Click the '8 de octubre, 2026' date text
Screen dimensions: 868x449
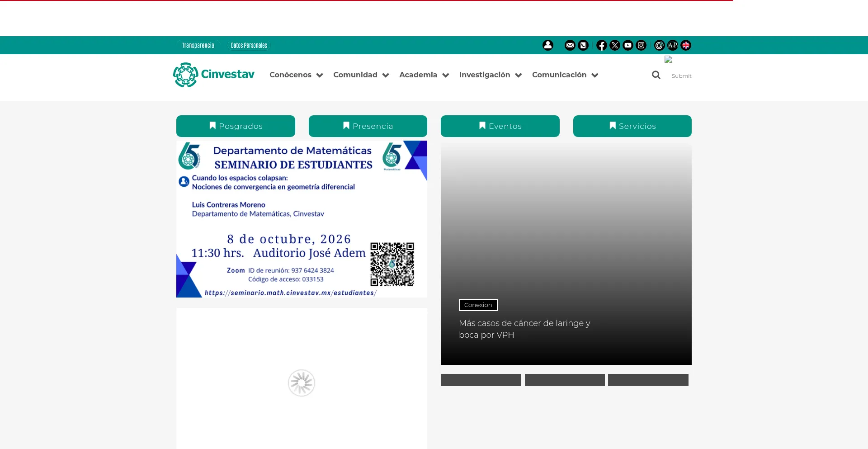click(x=289, y=239)
